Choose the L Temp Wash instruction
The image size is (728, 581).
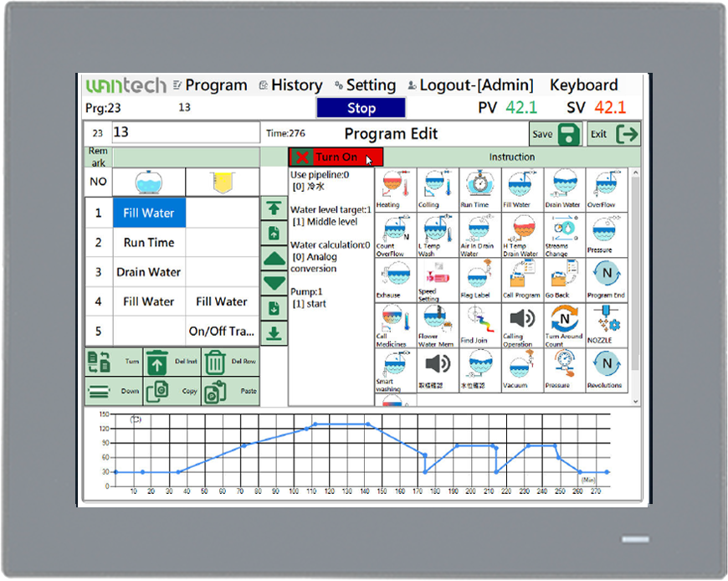click(437, 235)
